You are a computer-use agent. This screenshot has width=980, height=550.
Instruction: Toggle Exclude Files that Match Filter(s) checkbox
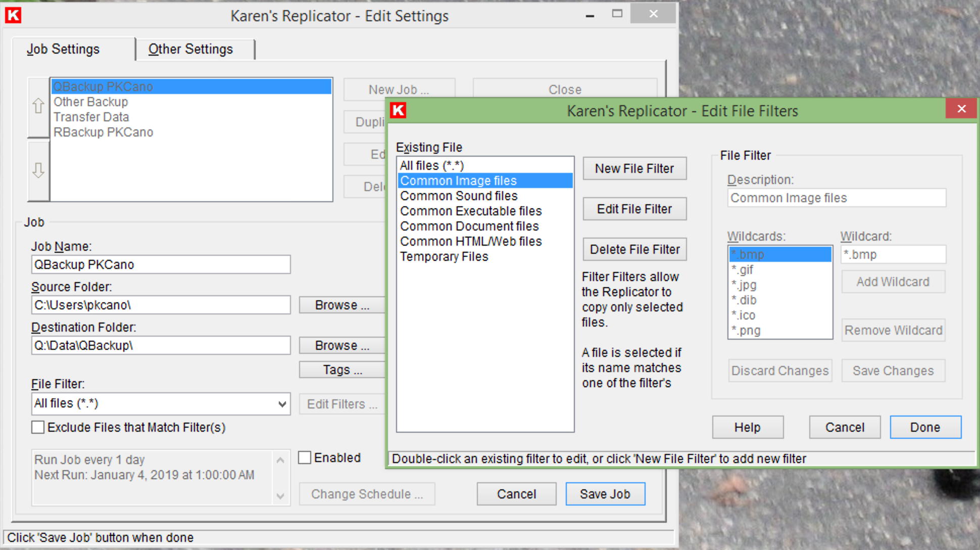38,427
